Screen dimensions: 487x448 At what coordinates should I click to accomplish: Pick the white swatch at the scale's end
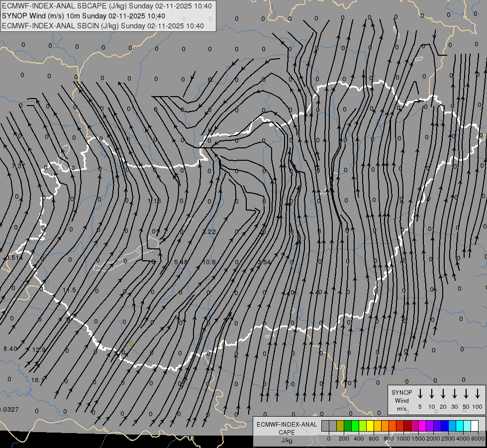[475, 426]
